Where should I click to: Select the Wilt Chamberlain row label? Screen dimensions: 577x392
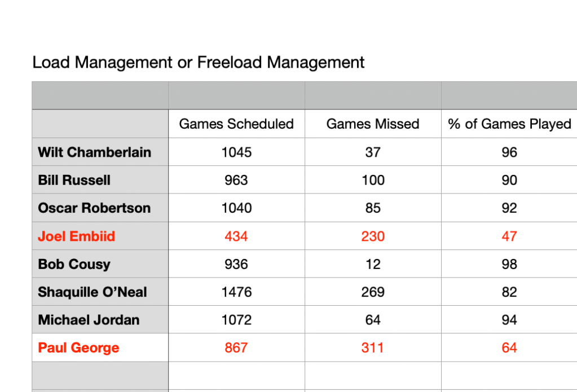tap(95, 152)
